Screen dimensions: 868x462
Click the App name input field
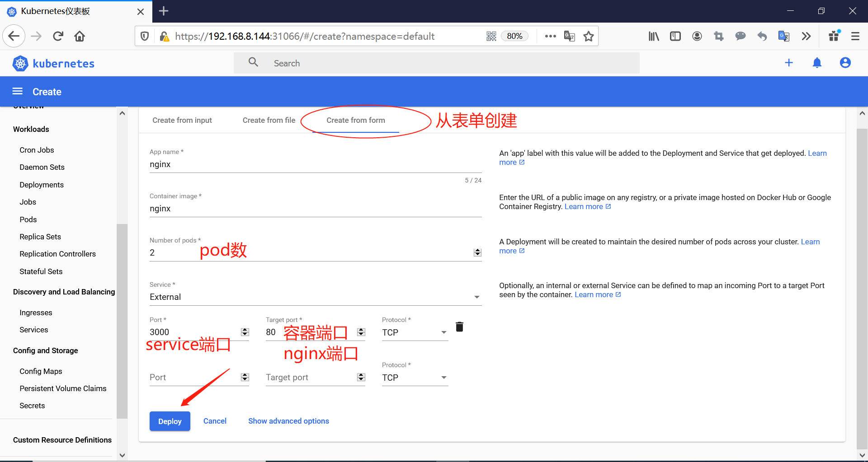point(316,164)
